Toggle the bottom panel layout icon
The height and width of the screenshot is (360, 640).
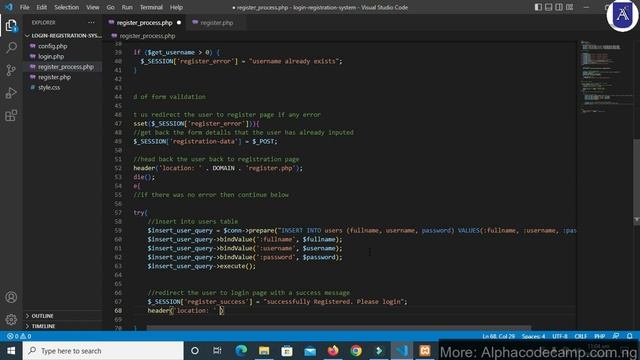click(549, 7)
